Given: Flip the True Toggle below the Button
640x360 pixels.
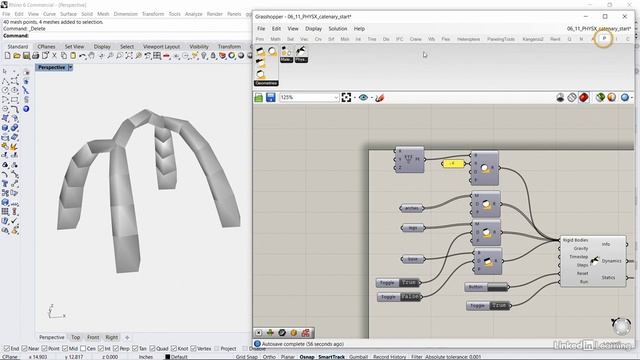Looking at the screenshot, I should point(488,305).
